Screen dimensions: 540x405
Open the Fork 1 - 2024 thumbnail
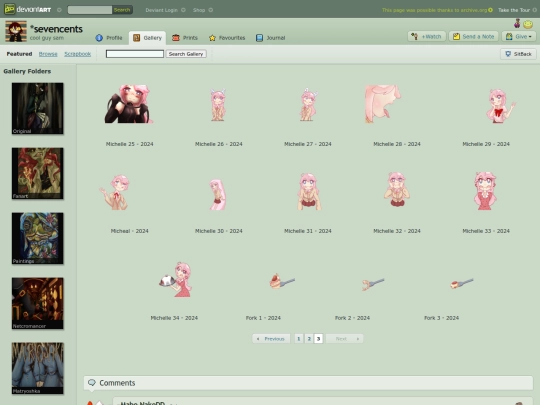(x=282, y=281)
